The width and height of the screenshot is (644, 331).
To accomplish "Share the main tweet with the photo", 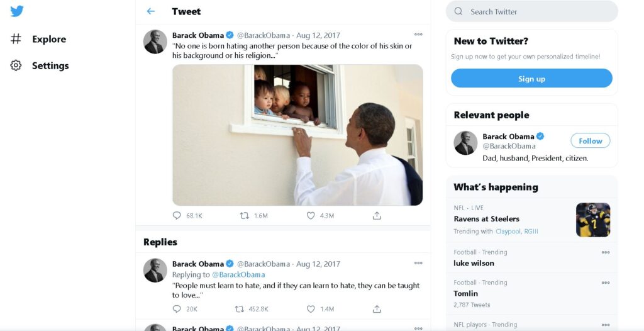I will (x=377, y=216).
